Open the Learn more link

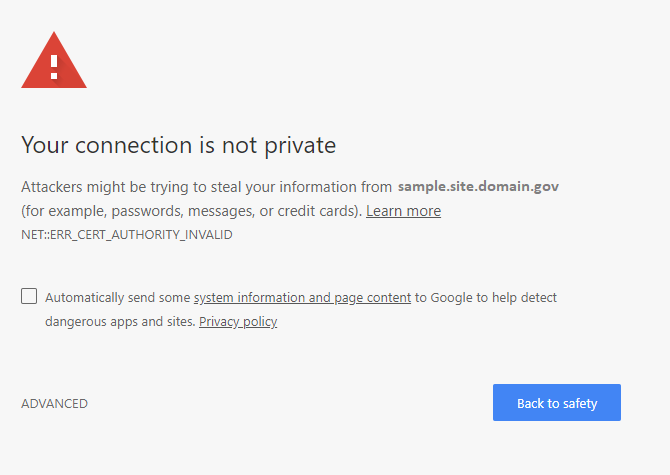click(x=403, y=211)
